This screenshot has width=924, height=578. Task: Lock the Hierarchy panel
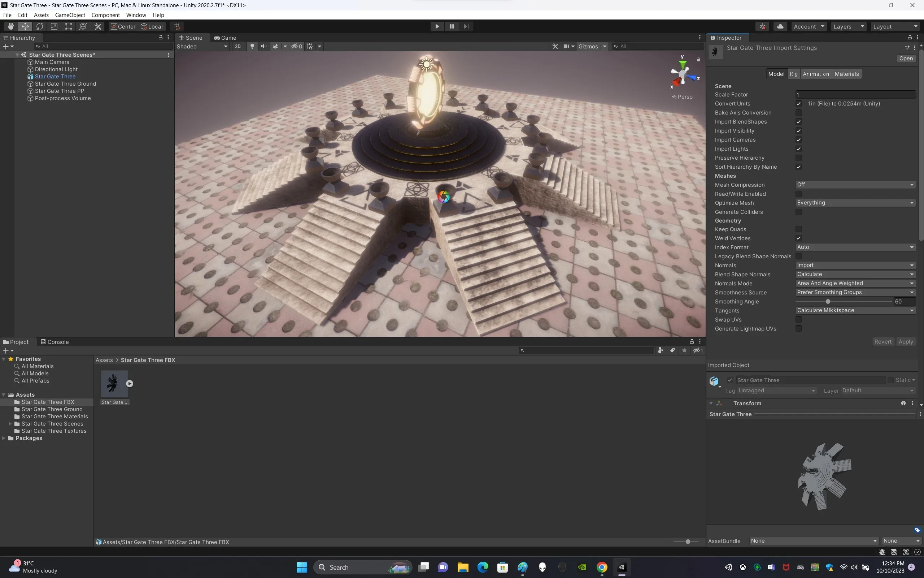(x=161, y=38)
